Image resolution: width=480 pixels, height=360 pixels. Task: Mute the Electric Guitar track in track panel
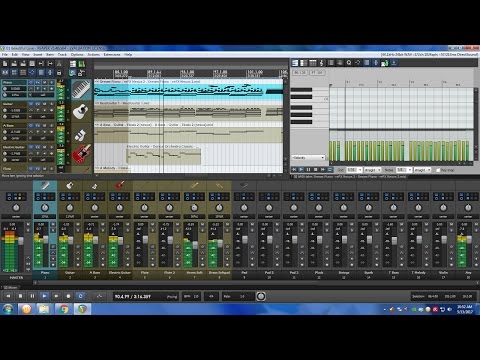pos(45,147)
